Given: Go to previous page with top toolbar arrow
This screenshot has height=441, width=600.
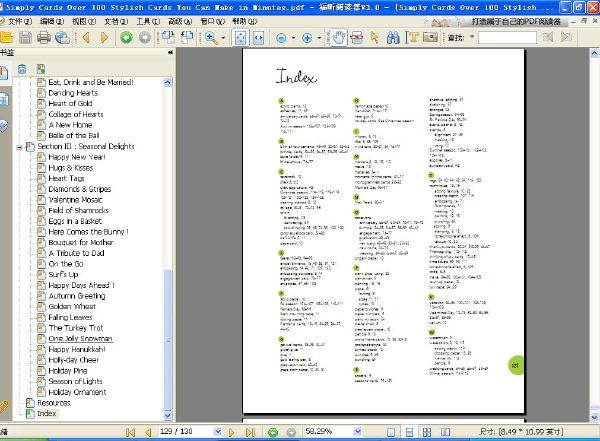Looking at the screenshot, I should (x=86, y=38).
